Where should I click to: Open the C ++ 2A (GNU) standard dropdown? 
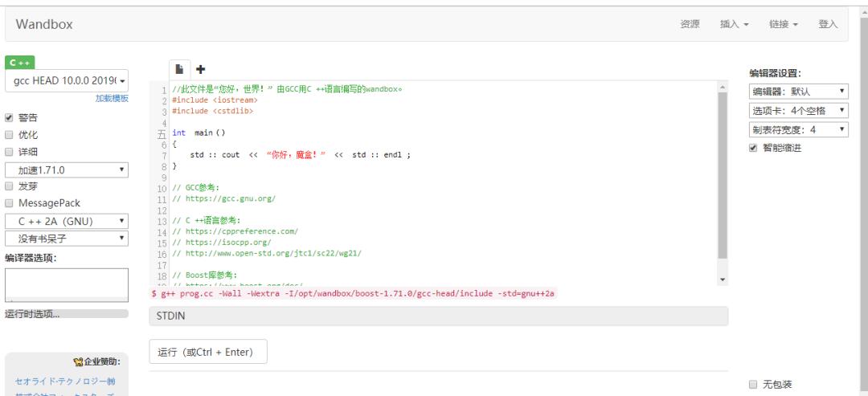67,221
